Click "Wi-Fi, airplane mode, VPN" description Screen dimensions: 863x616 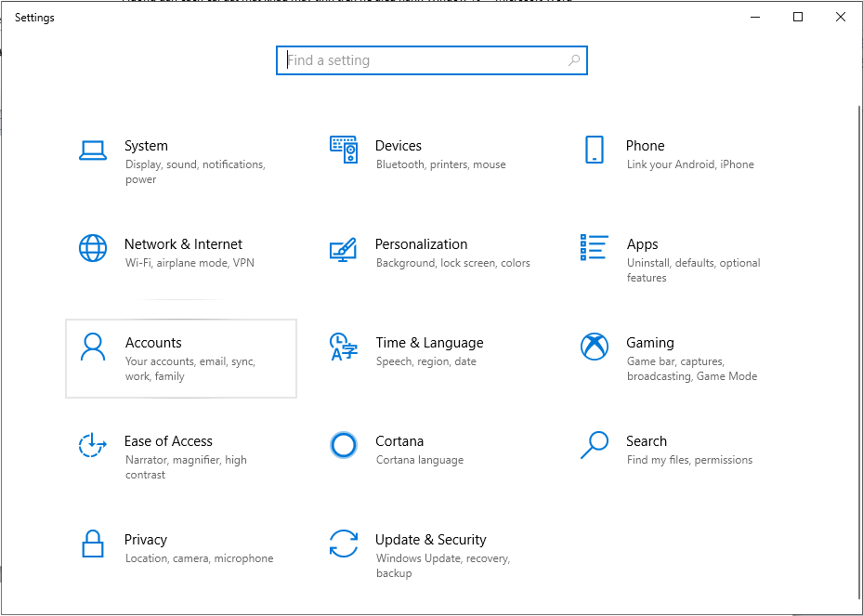tap(190, 263)
